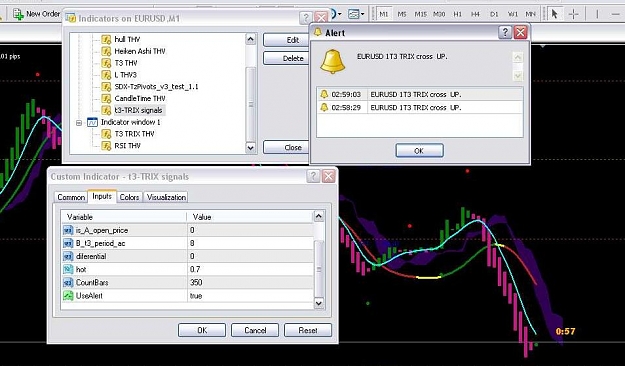Select the UseAlert variable row icon
The image size is (625, 366).
[69, 296]
